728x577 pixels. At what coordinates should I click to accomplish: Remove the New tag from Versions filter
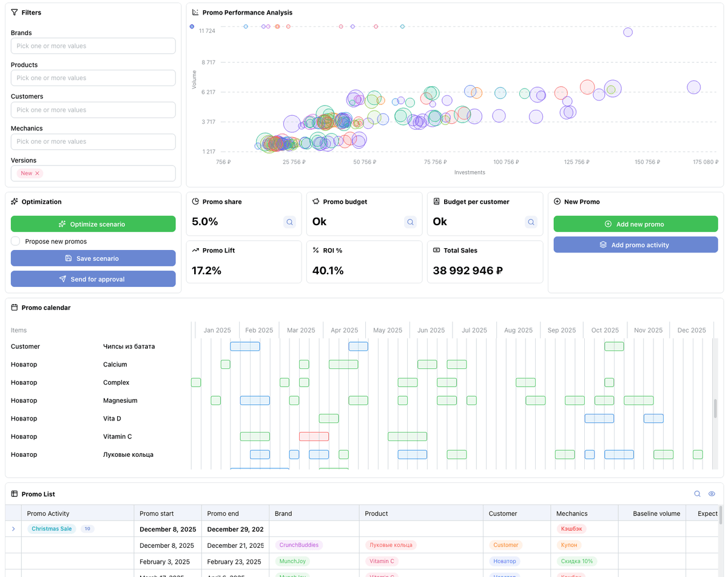(36, 173)
